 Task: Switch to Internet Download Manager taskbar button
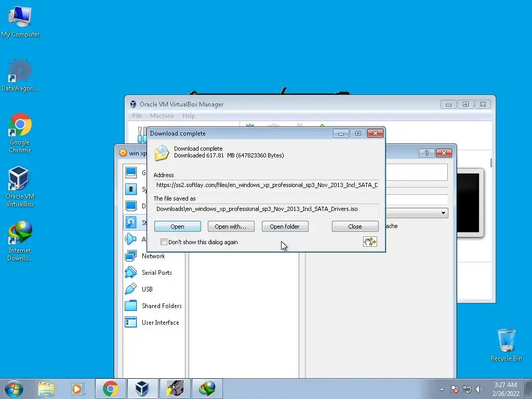pos(207,389)
